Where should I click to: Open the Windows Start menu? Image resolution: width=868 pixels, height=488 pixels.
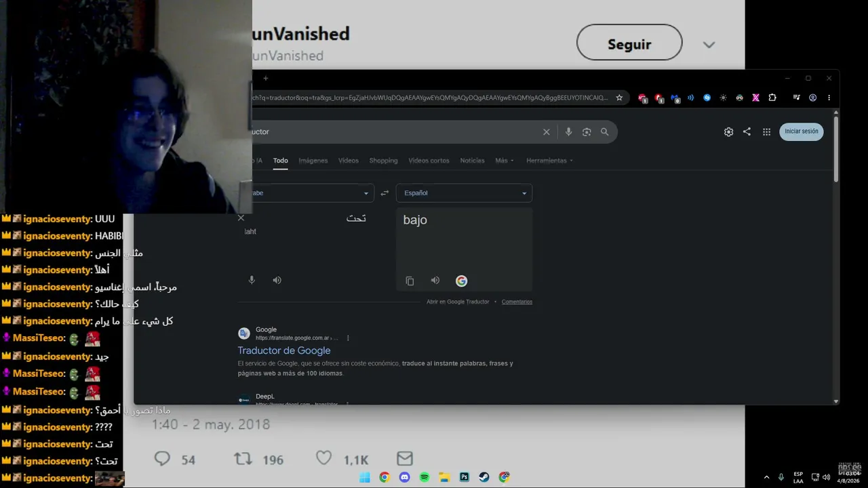coord(365,477)
